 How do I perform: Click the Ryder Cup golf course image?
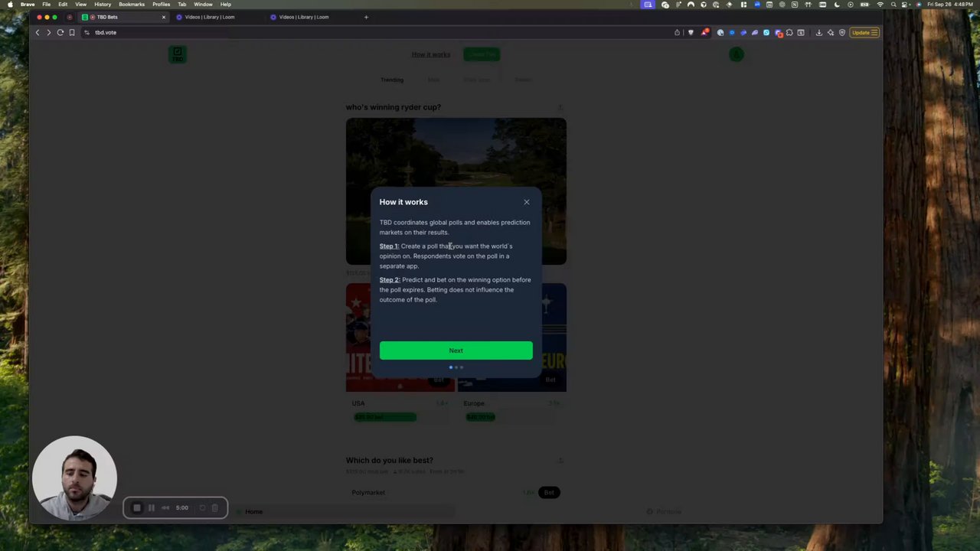point(456,191)
